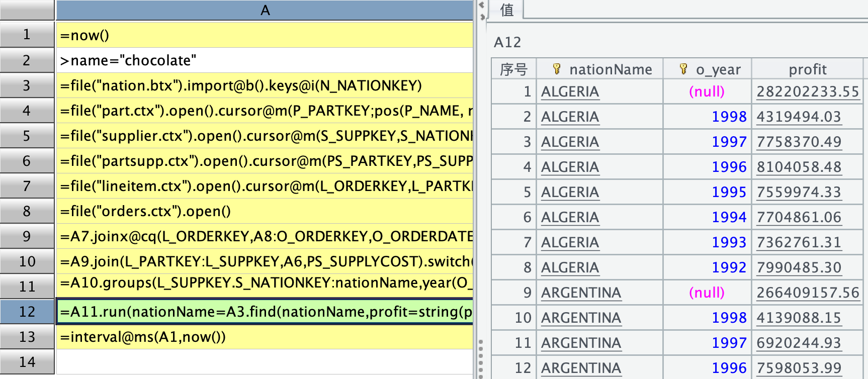The image size is (868, 379).
Task: Select the A7.joinx@cq formula cell
Action: coord(265,236)
